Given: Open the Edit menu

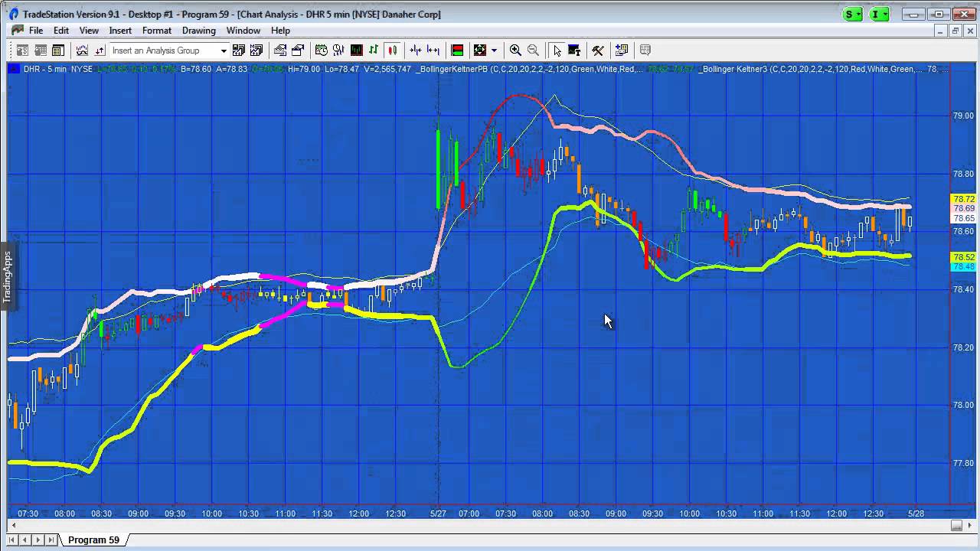Looking at the screenshot, I should [61, 31].
